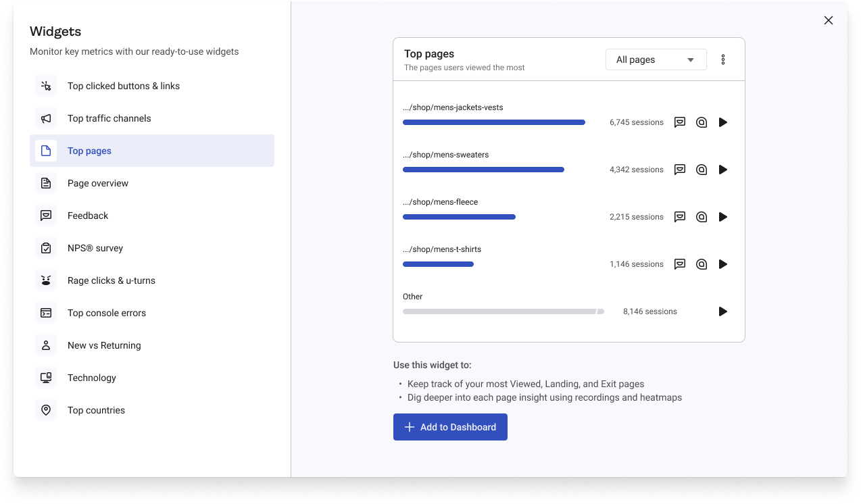Click the mens-jackets-vests sessions progress bar
This screenshot has width=861, height=504.
point(494,122)
